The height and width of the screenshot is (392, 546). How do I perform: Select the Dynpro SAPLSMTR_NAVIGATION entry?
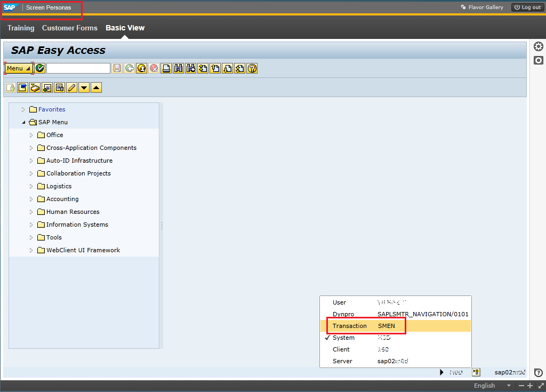(x=396, y=314)
